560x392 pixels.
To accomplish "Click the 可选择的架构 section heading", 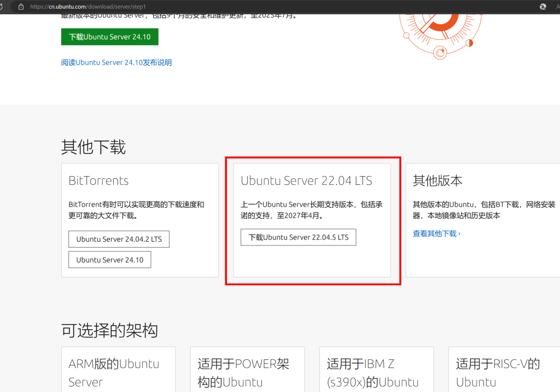I will click(x=109, y=330).
